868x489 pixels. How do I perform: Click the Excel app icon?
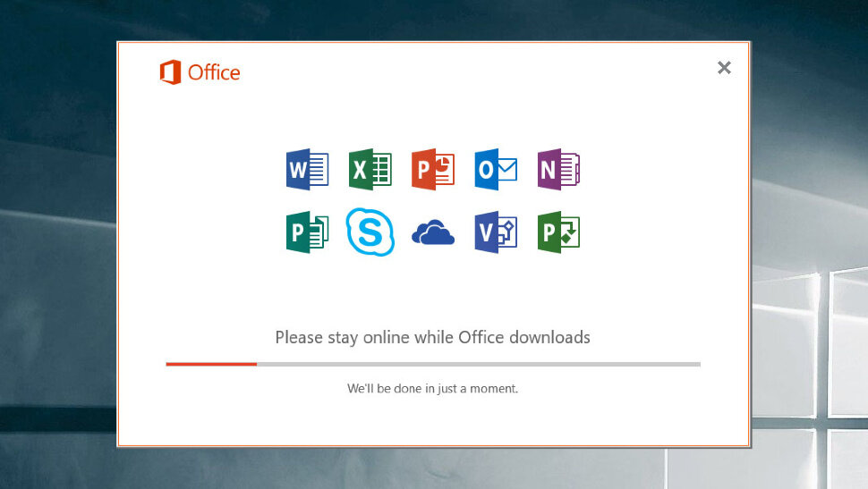370,169
